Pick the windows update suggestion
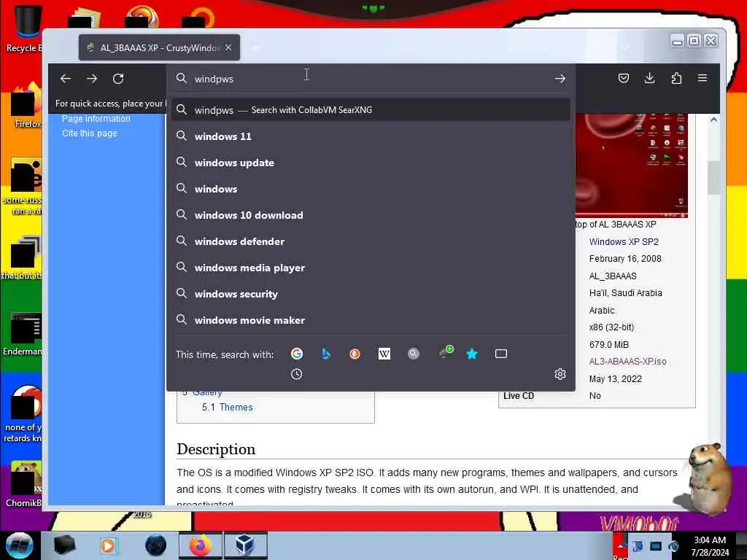This screenshot has height=560, width=747. click(x=371, y=163)
